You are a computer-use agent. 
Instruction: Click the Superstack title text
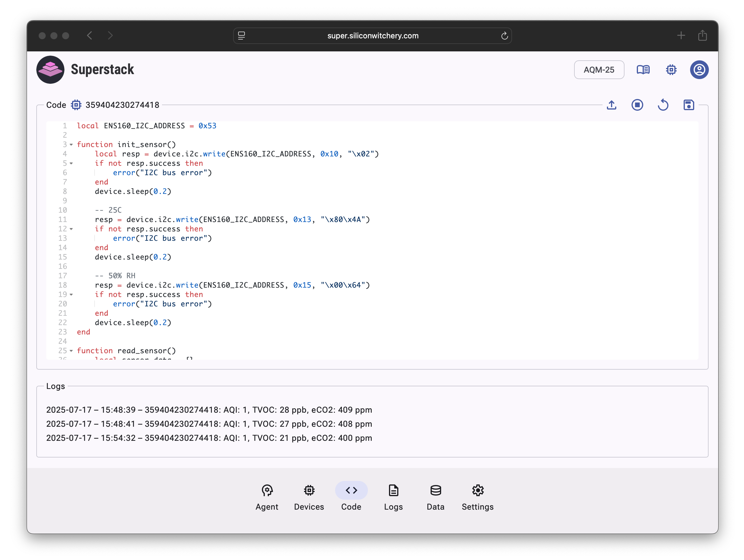pyautogui.click(x=102, y=70)
